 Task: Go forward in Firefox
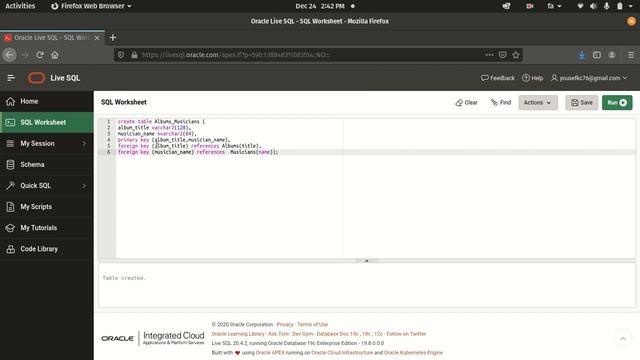tap(25, 55)
